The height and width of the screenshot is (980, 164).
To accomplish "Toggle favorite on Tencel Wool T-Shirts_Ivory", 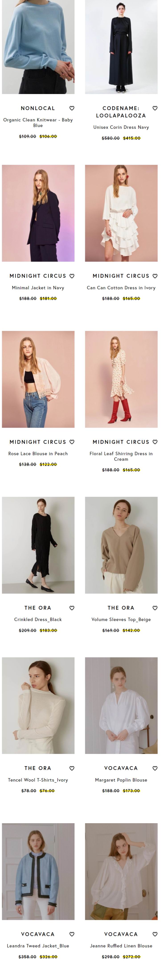I will [72, 768].
